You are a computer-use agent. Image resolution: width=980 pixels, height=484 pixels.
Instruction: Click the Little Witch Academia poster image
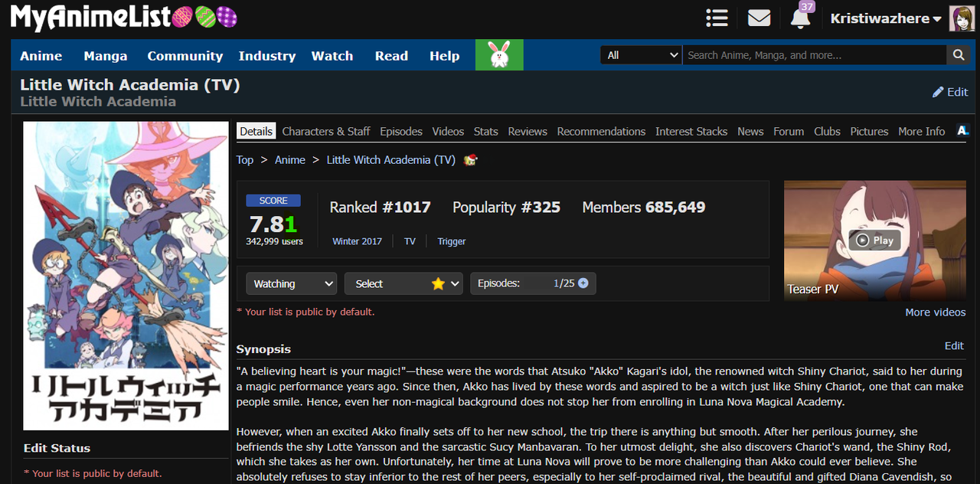click(126, 276)
